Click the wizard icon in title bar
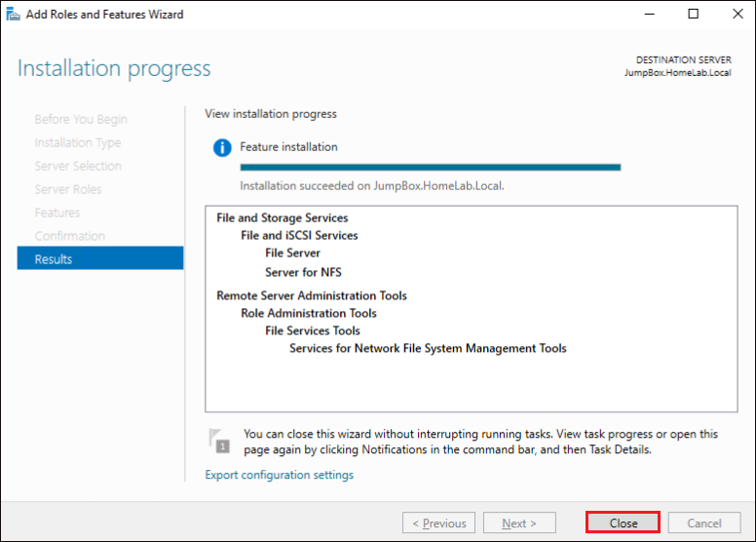The width and height of the screenshot is (756, 542). click(x=13, y=14)
